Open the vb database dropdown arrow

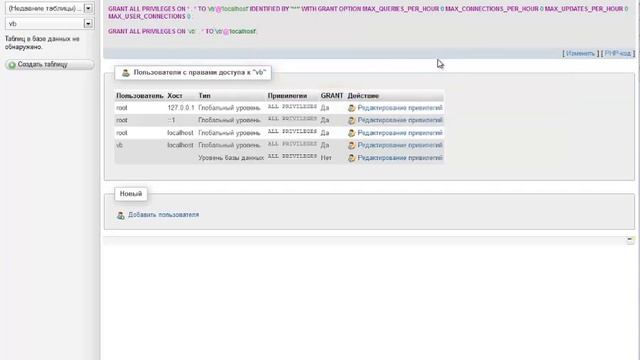[x=88, y=24]
